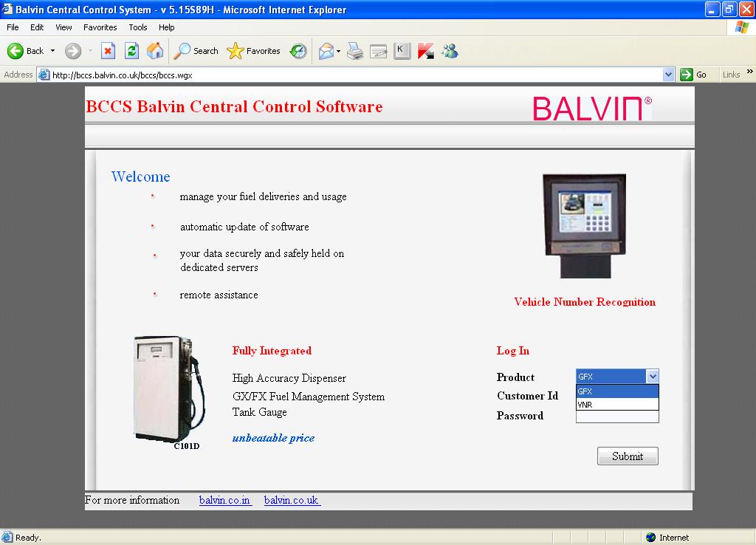Click the 'Ready.' status bar text

point(29,538)
